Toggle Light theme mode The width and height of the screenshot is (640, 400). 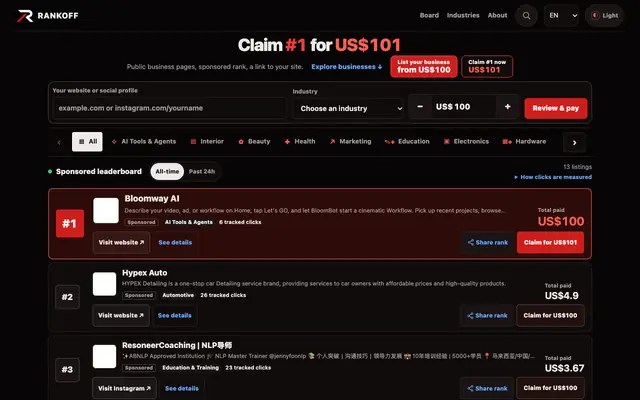click(604, 16)
